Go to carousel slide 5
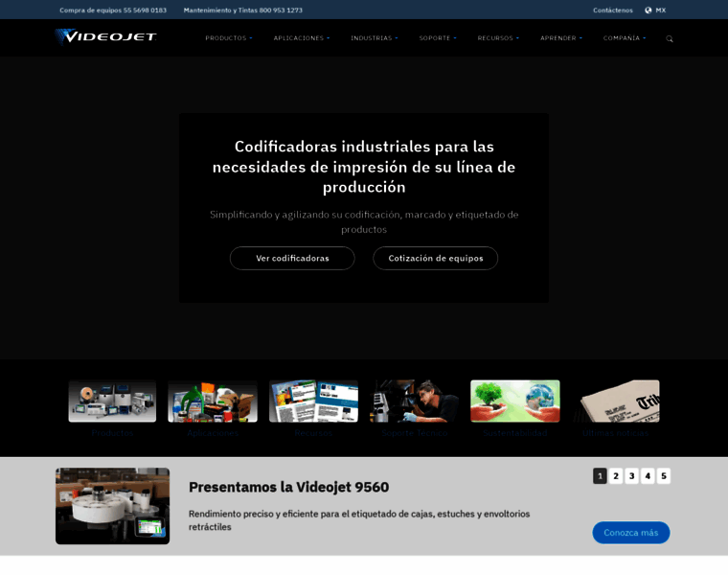Image resolution: width=728 pixels, height=575 pixels. (x=664, y=476)
